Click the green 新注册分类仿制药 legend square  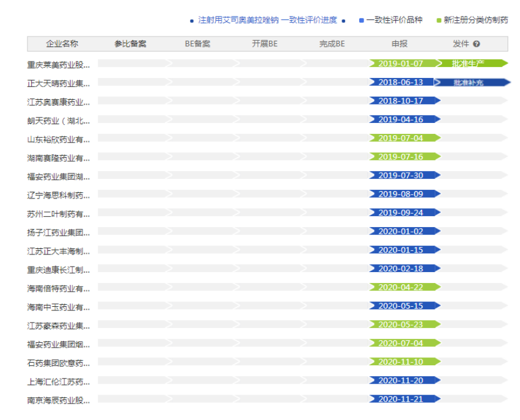click(439, 20)
